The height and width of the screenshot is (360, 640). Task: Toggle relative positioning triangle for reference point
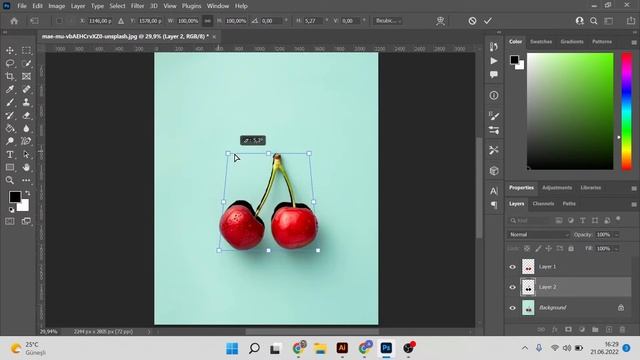coord(121,21)
